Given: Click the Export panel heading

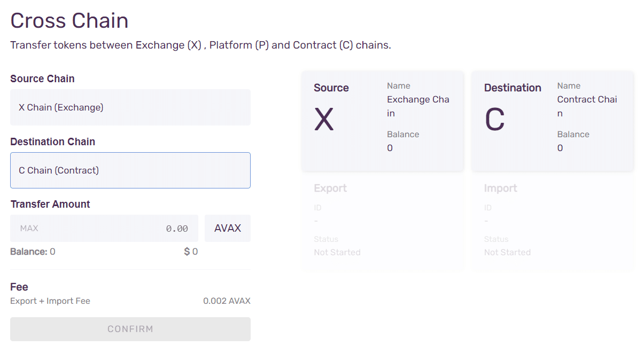Looking at the screenshot, I should point(330,188).
